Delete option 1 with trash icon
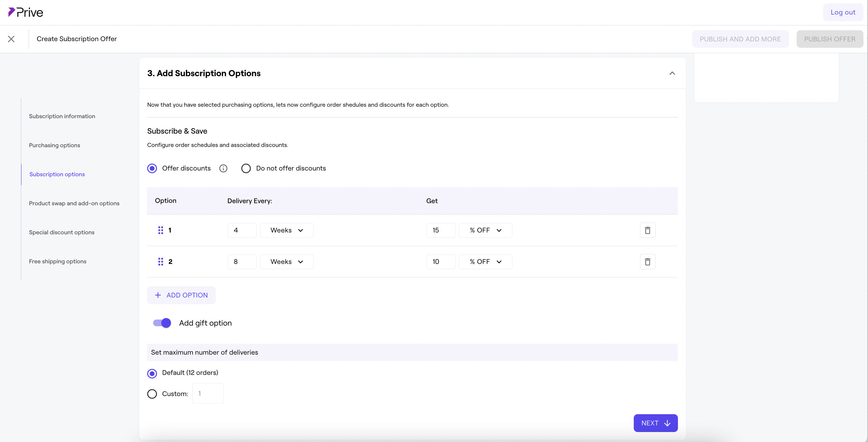 [x=647, y=230]
